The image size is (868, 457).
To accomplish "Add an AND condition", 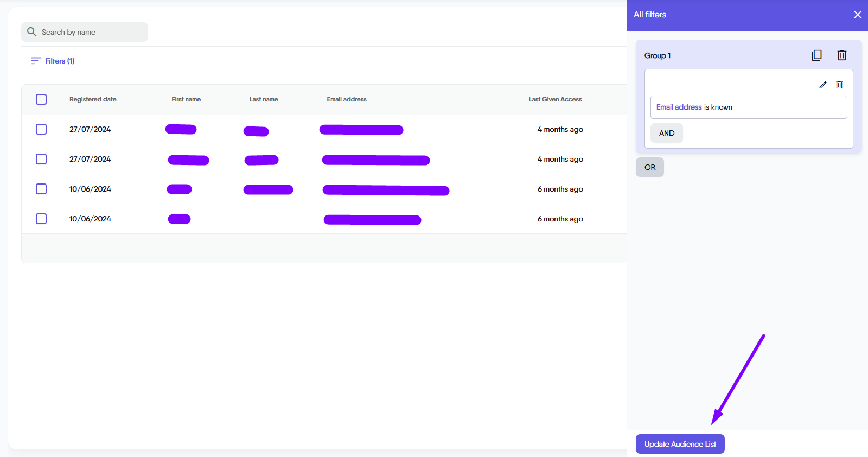I will tap(666, 133).
